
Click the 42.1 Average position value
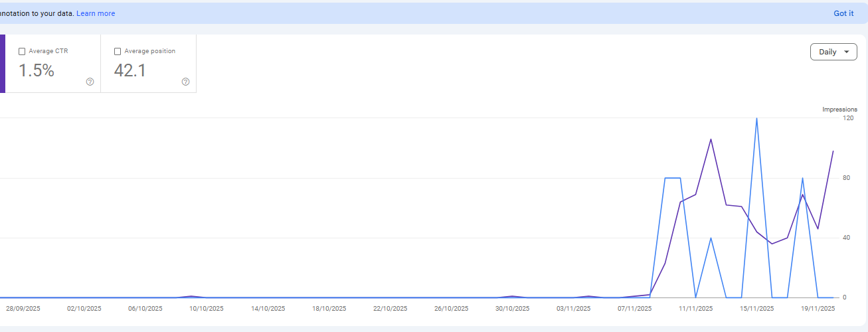pos(130,70)
